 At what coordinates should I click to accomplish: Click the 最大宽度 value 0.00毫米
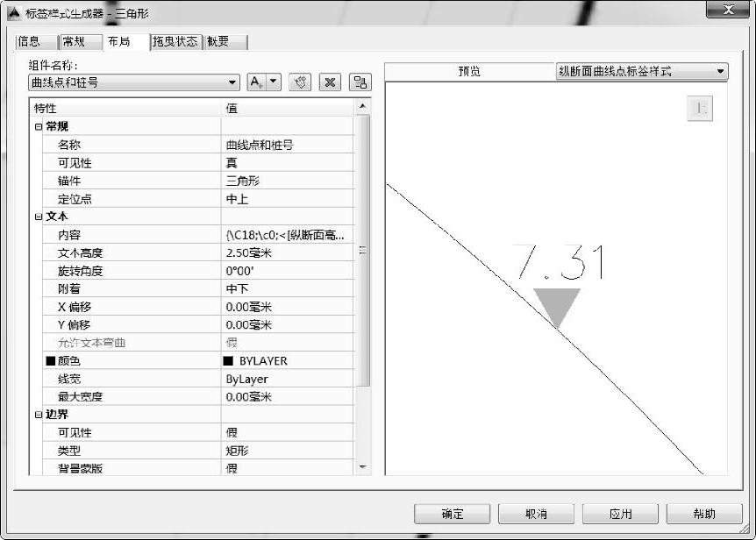click(288, 397)
